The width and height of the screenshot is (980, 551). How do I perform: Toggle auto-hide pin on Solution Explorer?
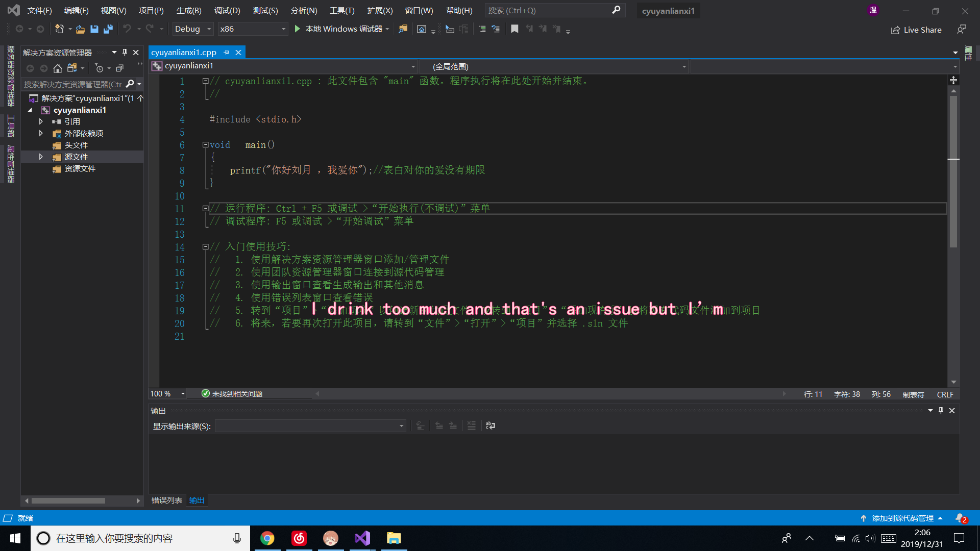pos(125,52)
